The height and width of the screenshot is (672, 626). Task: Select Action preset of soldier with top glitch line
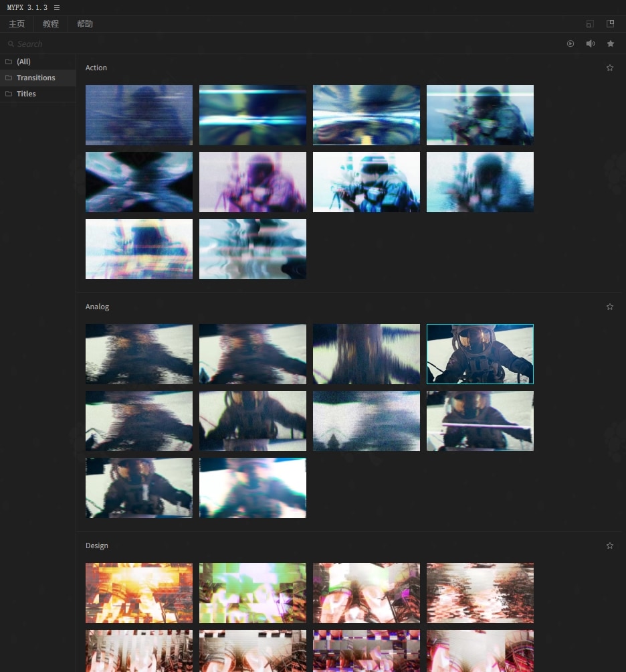(480, 115)
